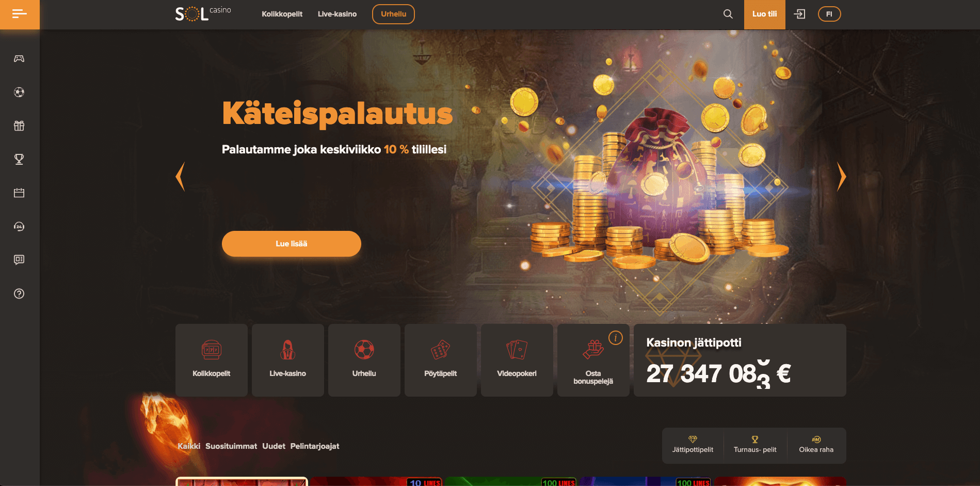Screen dimensions: 980x486
Task: Go to previous banner slide arrow
Action: (x=180, y=177)
